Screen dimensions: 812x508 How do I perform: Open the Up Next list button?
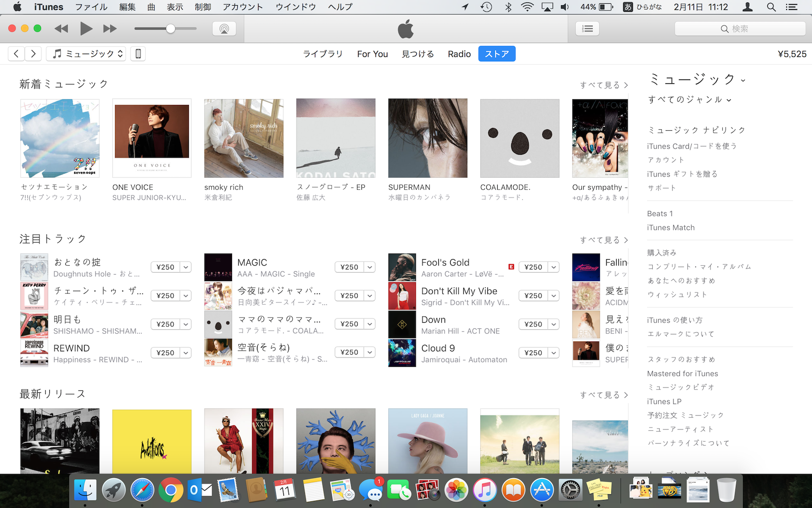point(587,29)
